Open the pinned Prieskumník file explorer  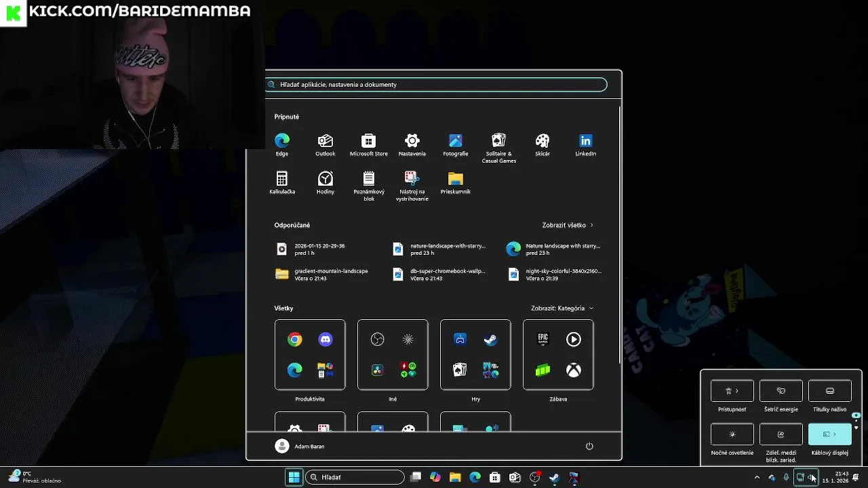coord(456,182)
